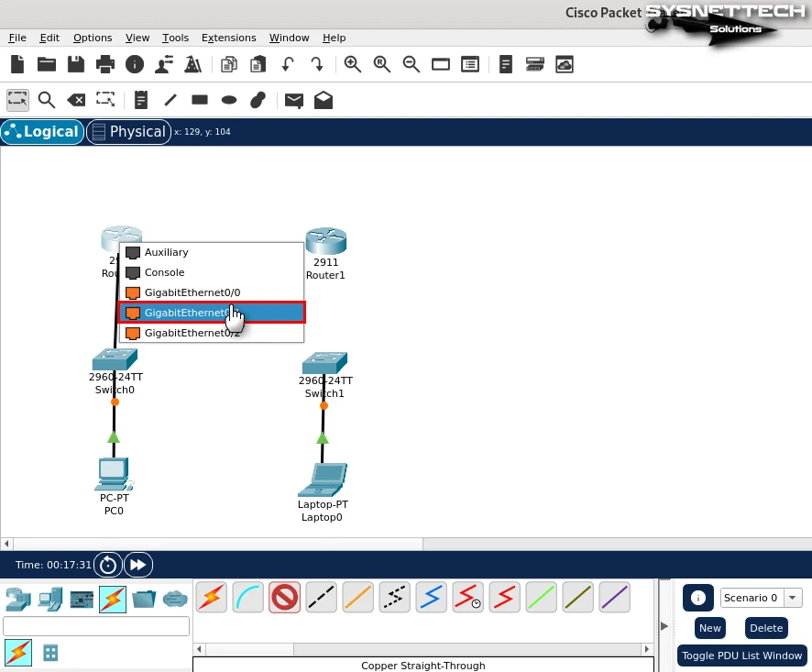Select the GigabitEthernet0/0 port in popup

[192, 292]
